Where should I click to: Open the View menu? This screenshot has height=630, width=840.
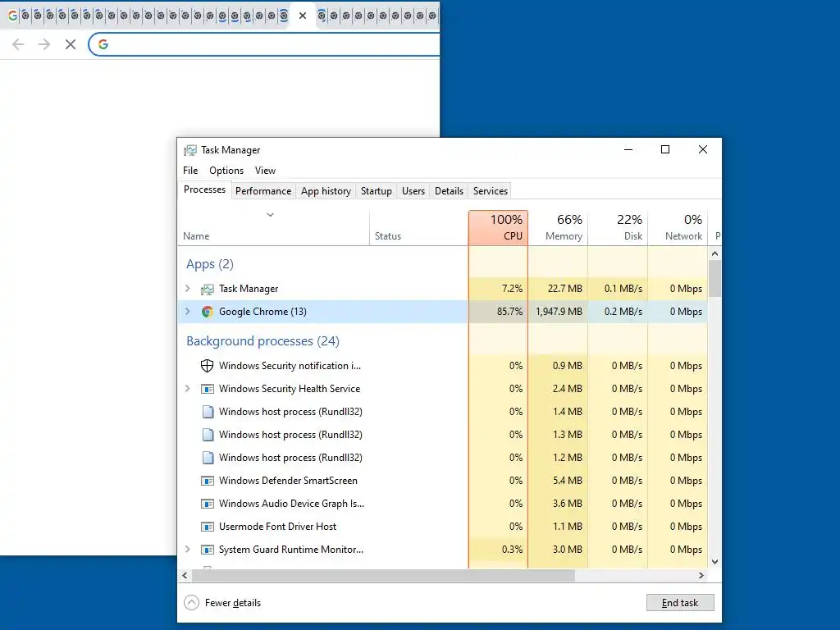265,171
